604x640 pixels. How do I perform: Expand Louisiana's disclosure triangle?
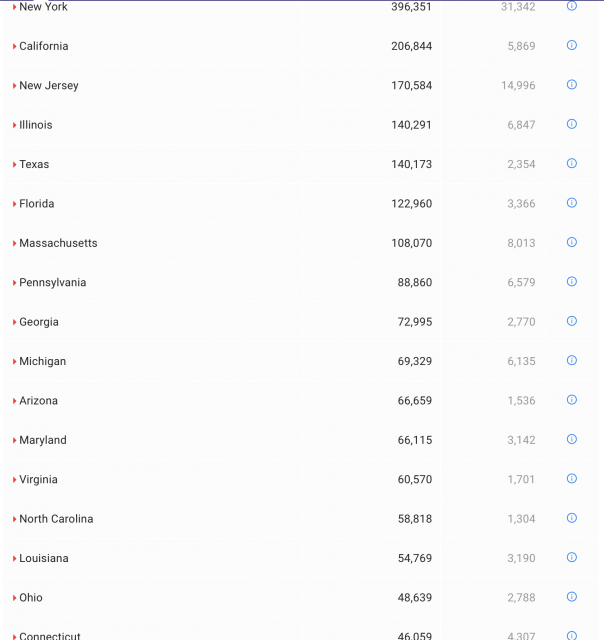click(x=14, y=559)
